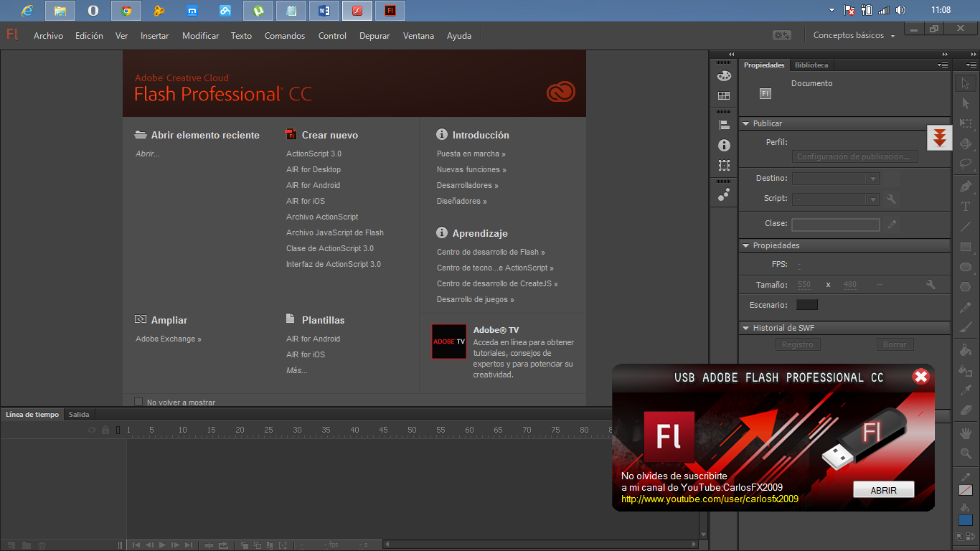
Task: Create new ActionScript 3.0 document
Action: click(314, 154)
